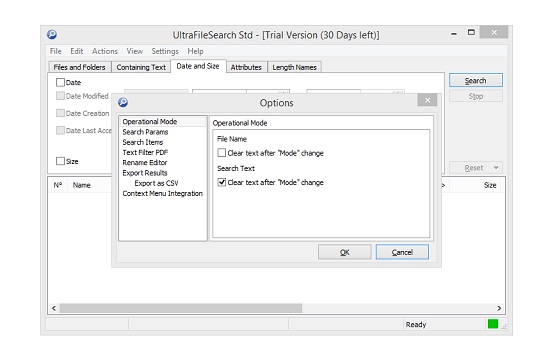Click the Nº column header
The width and height of the screenshot is (550, 363).
(58, 185)
